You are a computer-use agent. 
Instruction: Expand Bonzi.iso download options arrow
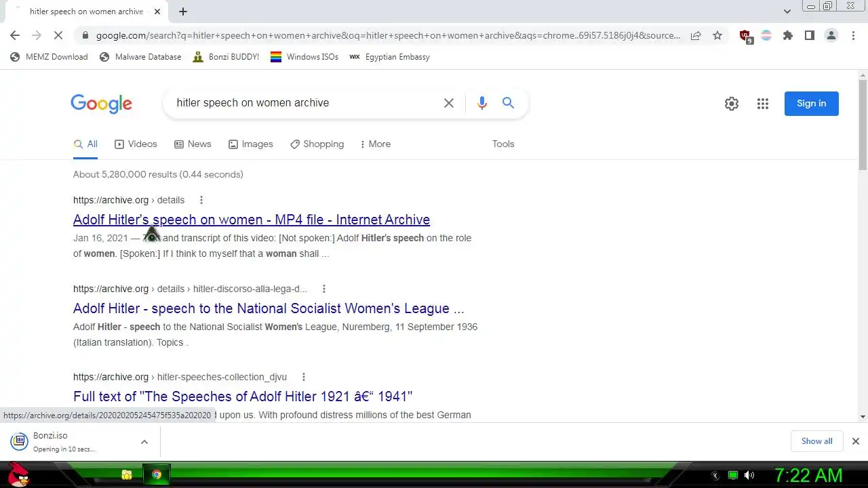144,442
